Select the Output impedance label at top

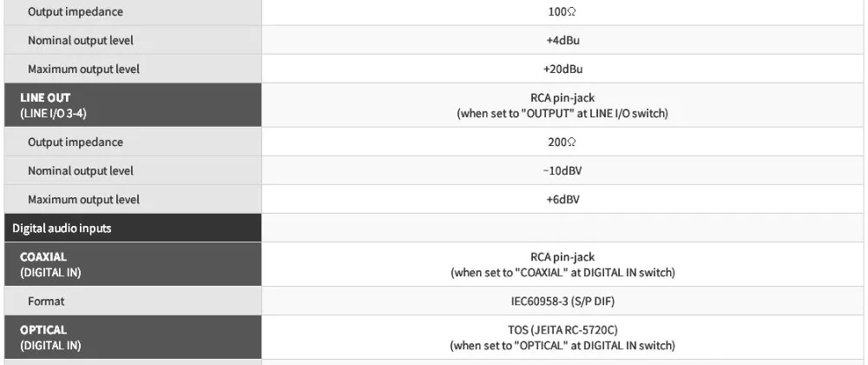point(76,11)
